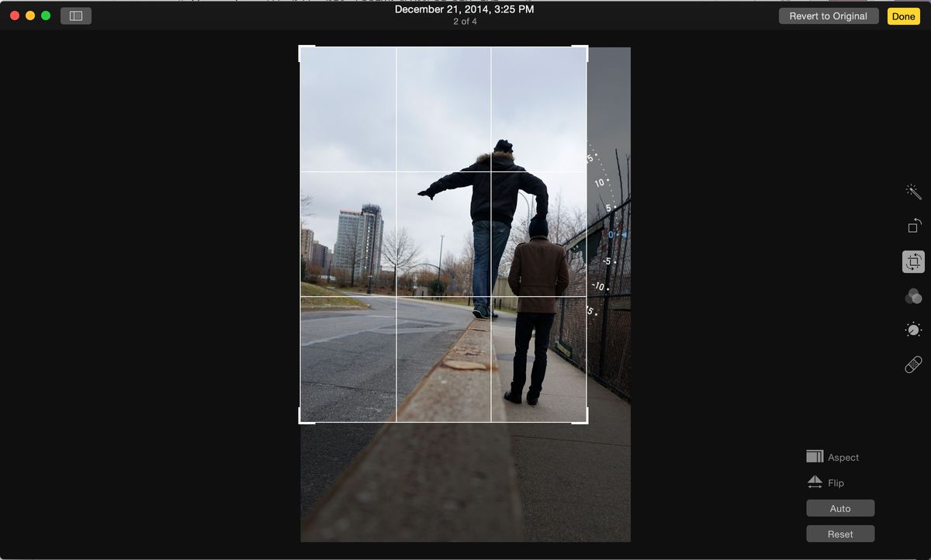Click the '2 of 4' photo counter

465,22
